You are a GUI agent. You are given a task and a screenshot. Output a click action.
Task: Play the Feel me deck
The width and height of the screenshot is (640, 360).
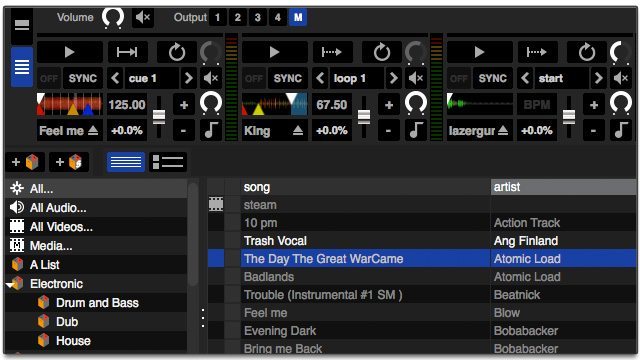70,52
